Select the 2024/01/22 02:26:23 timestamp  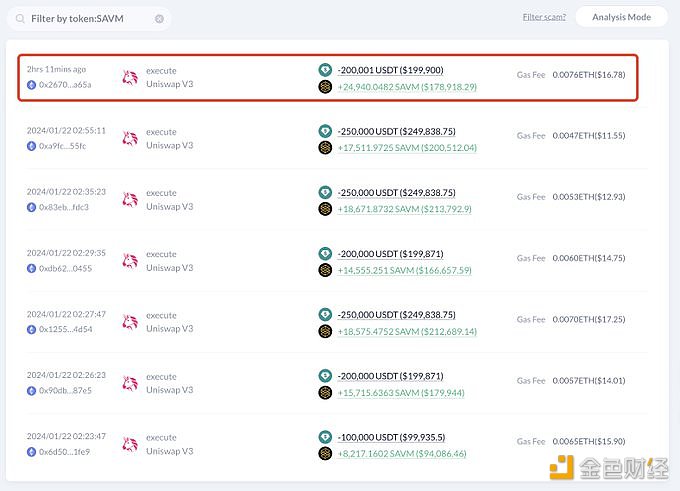(66, 375)
